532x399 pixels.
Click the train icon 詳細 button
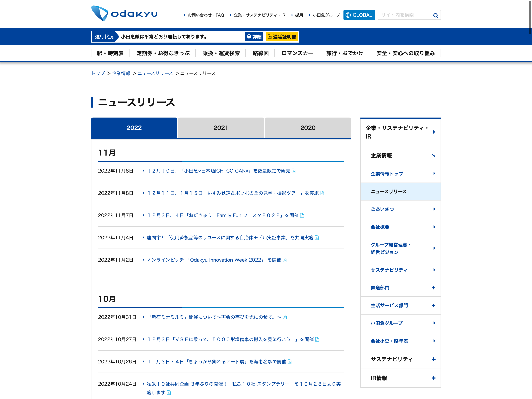(254, 37)
